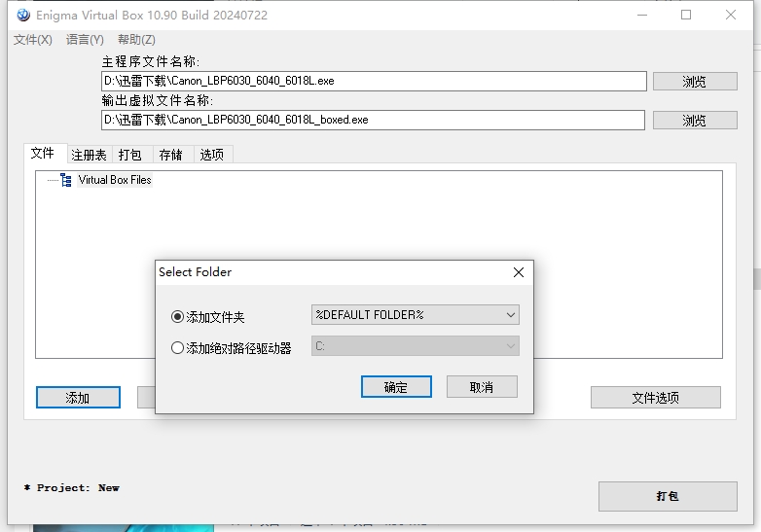Switch to the 注册表 tab

pos(89,155)
